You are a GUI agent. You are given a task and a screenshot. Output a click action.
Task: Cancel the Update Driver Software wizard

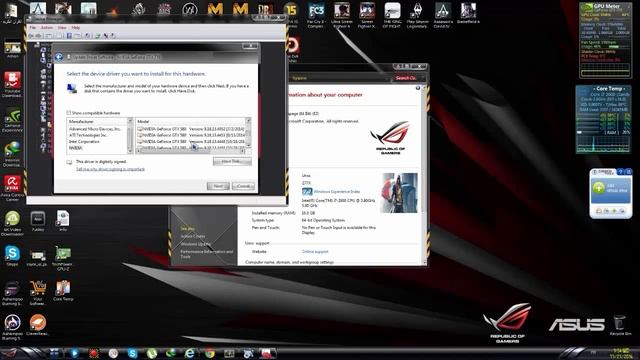[243, 186]
